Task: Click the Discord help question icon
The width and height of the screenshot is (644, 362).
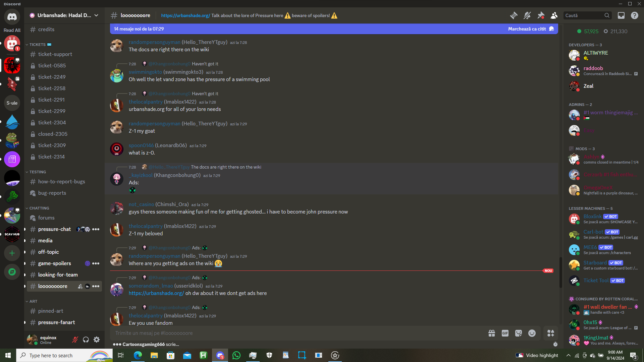Action: click(x=635, y=15)
